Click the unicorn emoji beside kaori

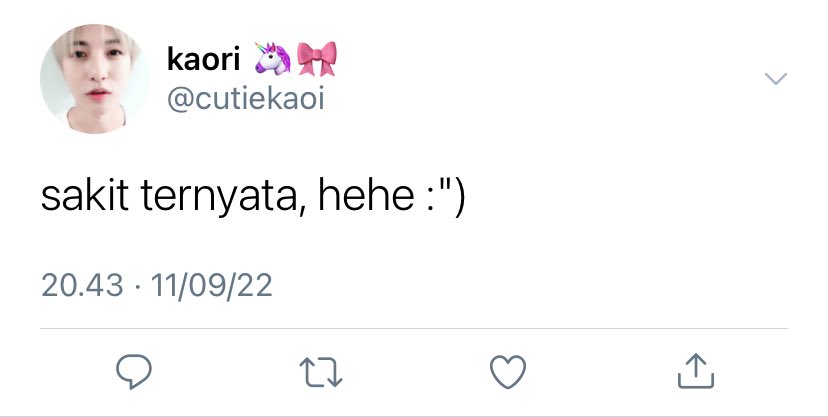[272, 58]
